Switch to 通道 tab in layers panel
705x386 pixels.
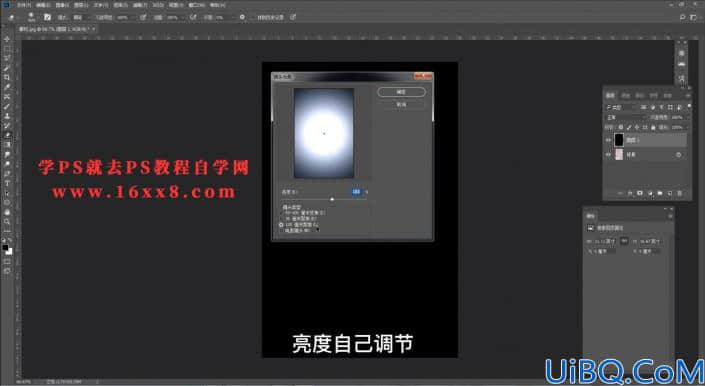tap(626, 96)
